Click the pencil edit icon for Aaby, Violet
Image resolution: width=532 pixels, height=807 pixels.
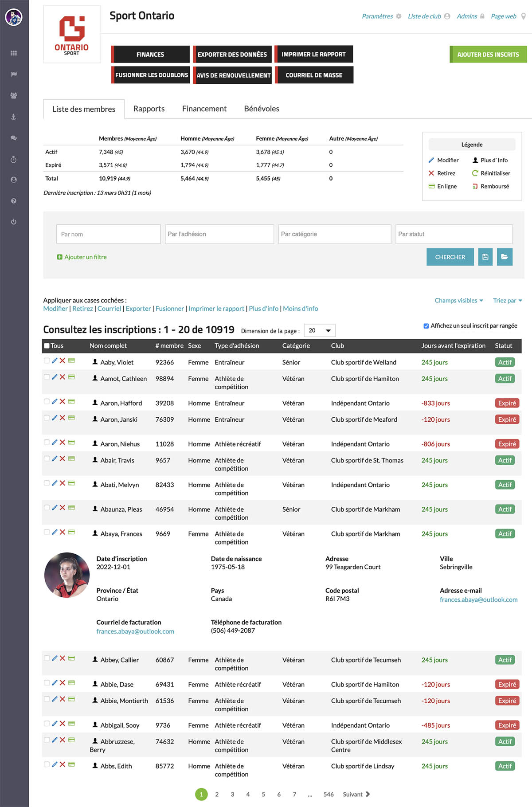pyautogui.click(x=55, y=361)
